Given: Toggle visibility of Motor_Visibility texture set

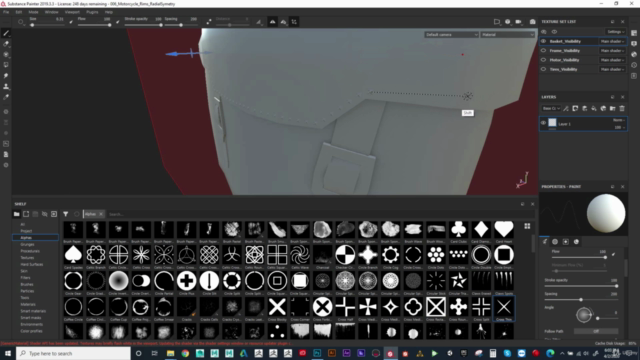Looking at the screenshot, I should pos(543,60).
